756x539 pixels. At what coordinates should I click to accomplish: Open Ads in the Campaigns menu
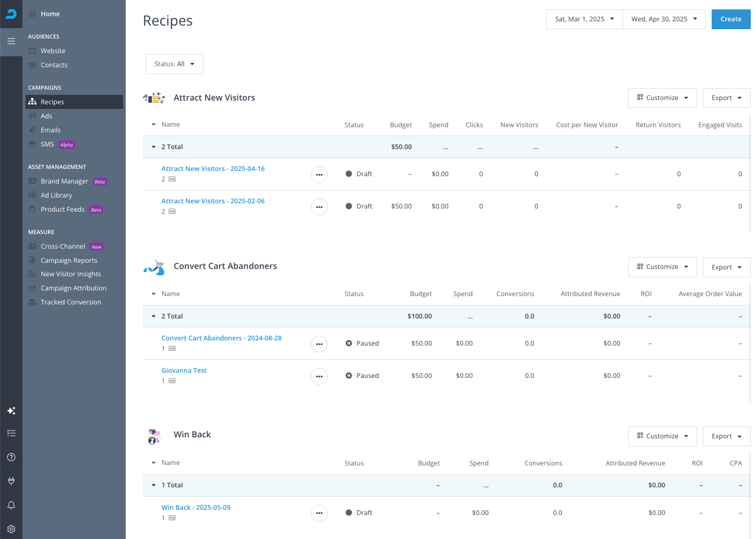46,116
